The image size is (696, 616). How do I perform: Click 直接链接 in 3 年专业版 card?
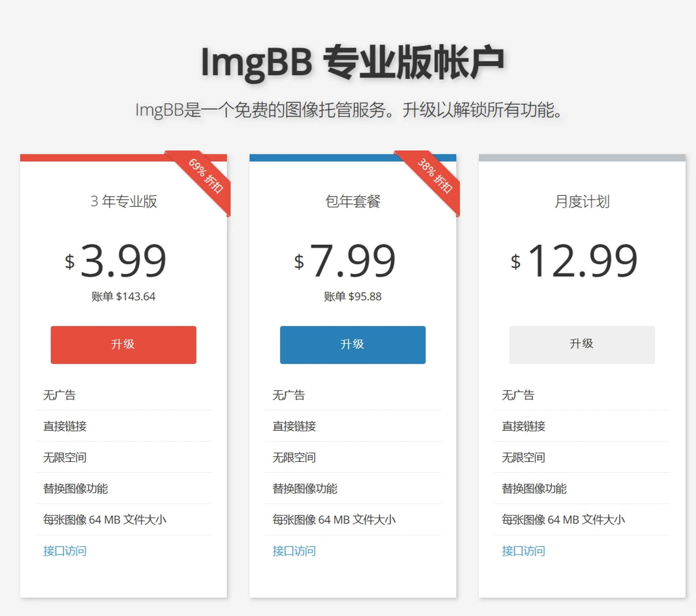(x=65, y=426)
